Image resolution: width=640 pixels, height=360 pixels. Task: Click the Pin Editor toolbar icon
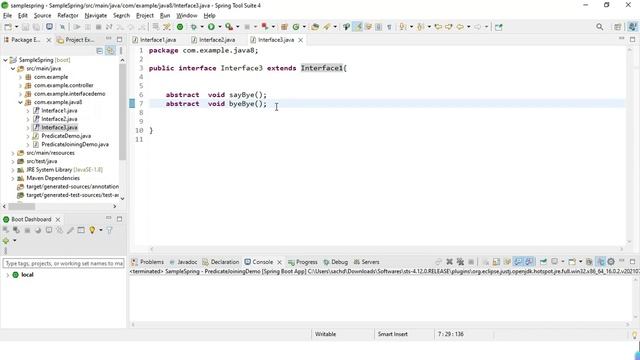[499, 27]
